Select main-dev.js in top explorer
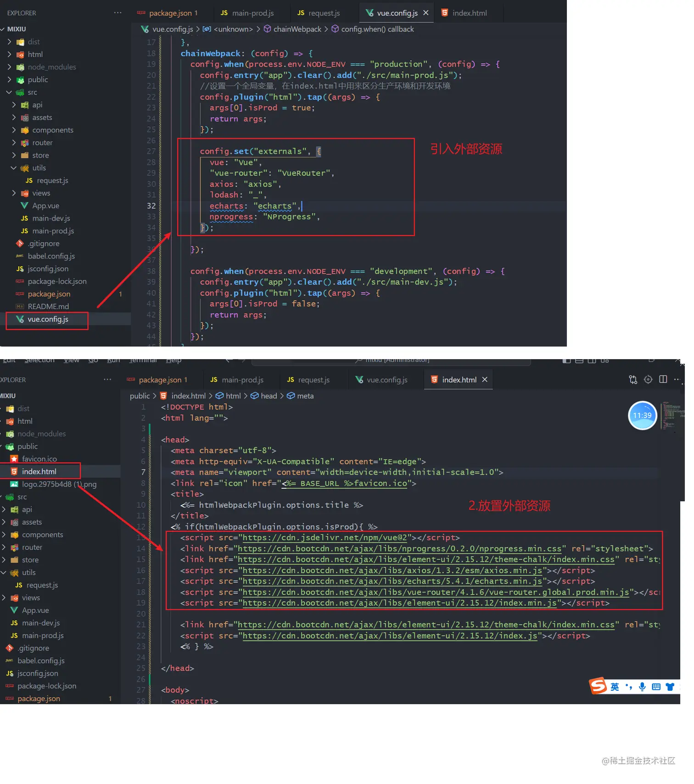Viewport: 694px width, 784px height. point(51,218)
